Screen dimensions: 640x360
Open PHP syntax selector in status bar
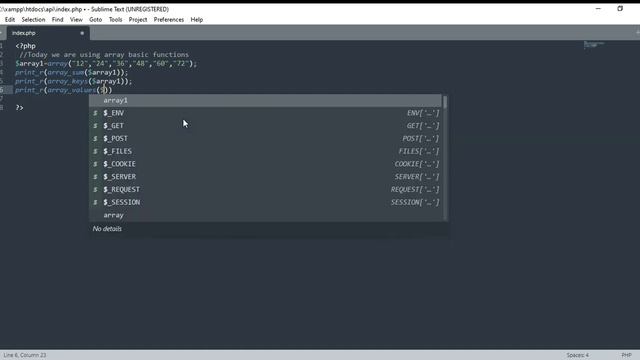click(627, 355)
